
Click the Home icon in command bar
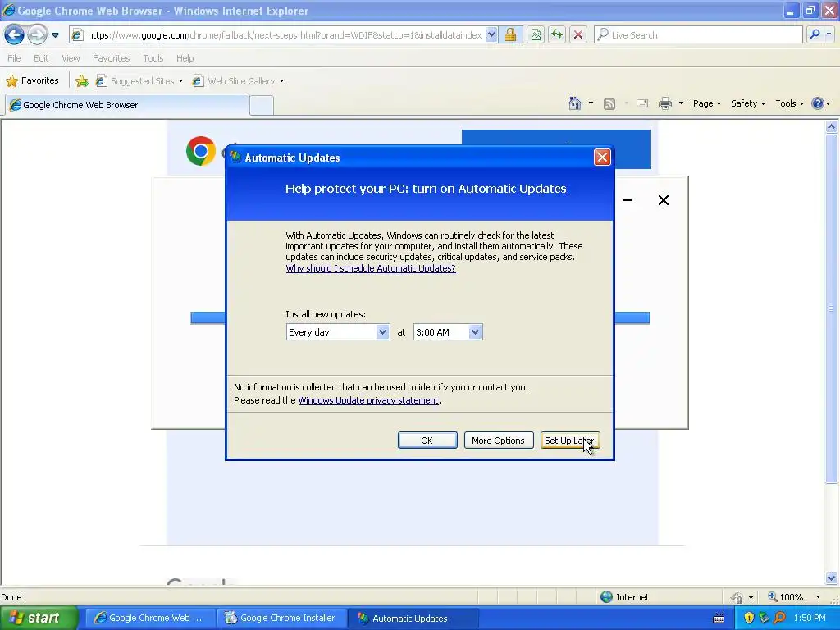575,103
